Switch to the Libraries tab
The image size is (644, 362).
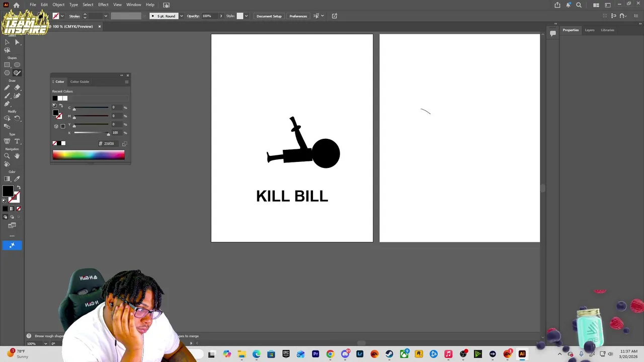pos(607,30)
